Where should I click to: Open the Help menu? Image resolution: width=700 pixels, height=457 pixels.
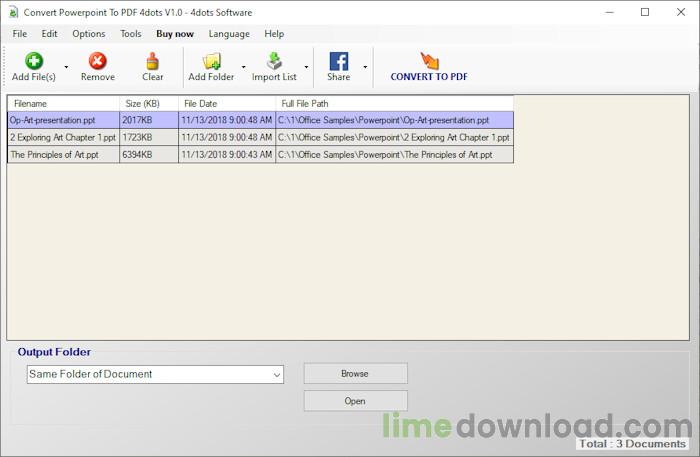click(274, 34)
